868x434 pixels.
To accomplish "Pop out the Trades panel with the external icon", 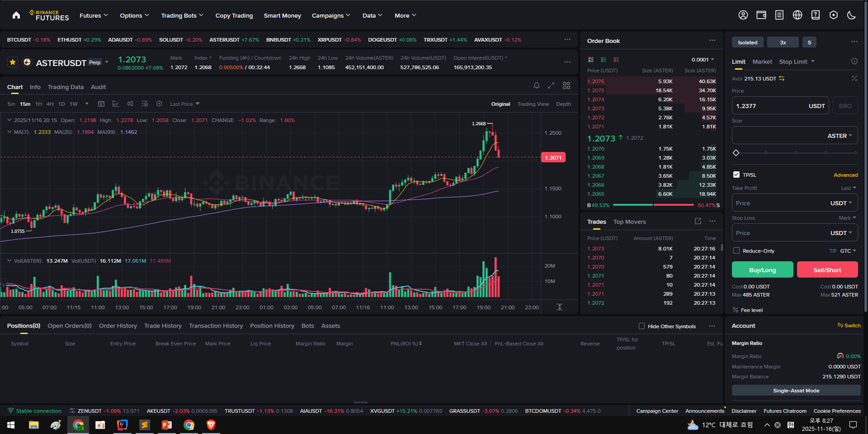I will tap(698, 221).
